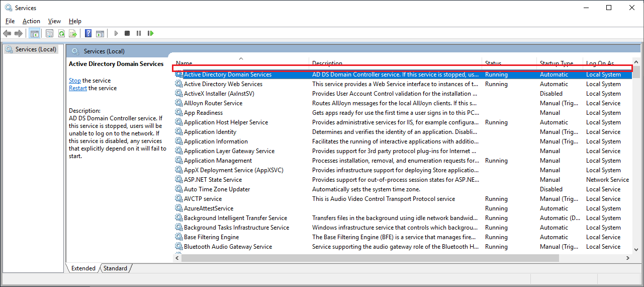
Task: Open Properties from the toolbar icon
Action: pyautogui.click(x=49, y=33)
